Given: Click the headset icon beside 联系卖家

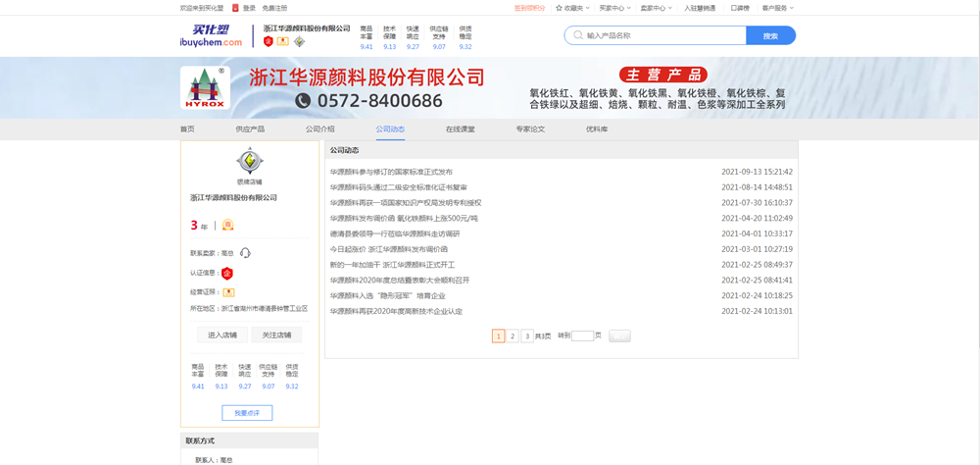Looking at the screenshot, I should pos(245,253).
